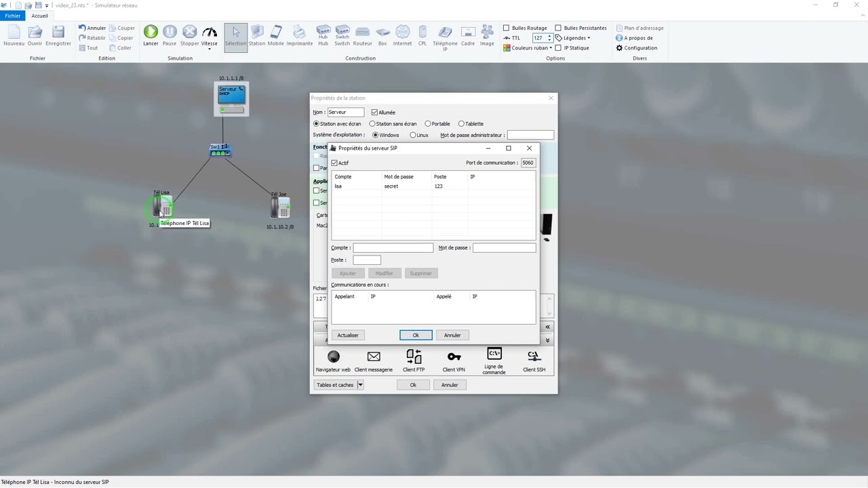Viewport: 868px width, 488px height.
Task: Collapse panel with double left chevron
Action: 548,327
